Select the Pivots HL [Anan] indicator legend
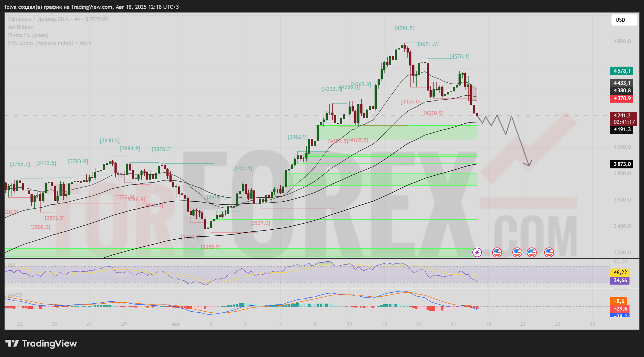Viewport: 644px width, 357px height. (28, 35)
